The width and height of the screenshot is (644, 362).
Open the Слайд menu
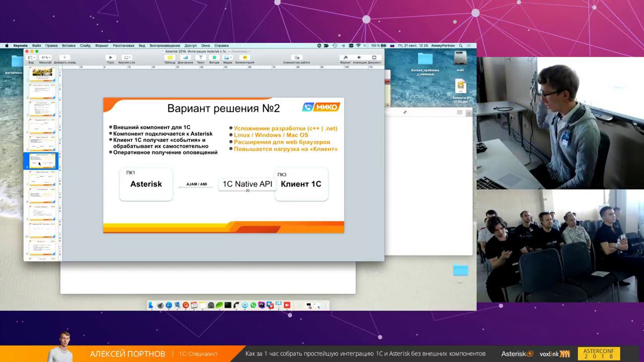tap(85, 45)
